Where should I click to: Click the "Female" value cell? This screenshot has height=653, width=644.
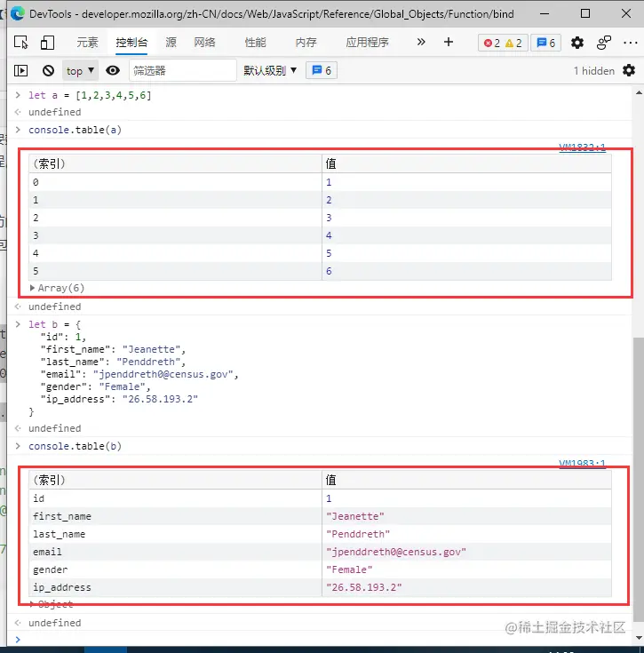(x=466, y=569)
